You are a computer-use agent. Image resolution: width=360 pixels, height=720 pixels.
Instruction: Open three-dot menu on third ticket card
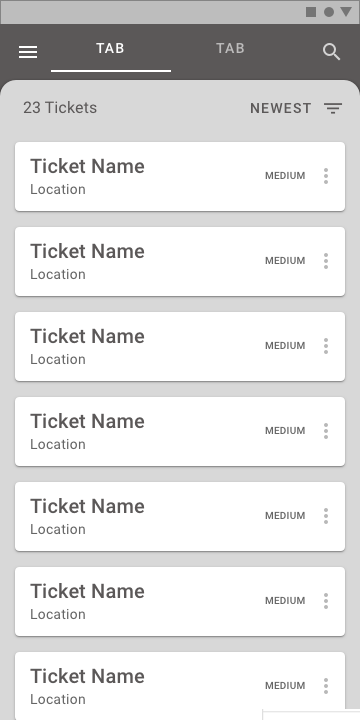click(x=326, y=346)
